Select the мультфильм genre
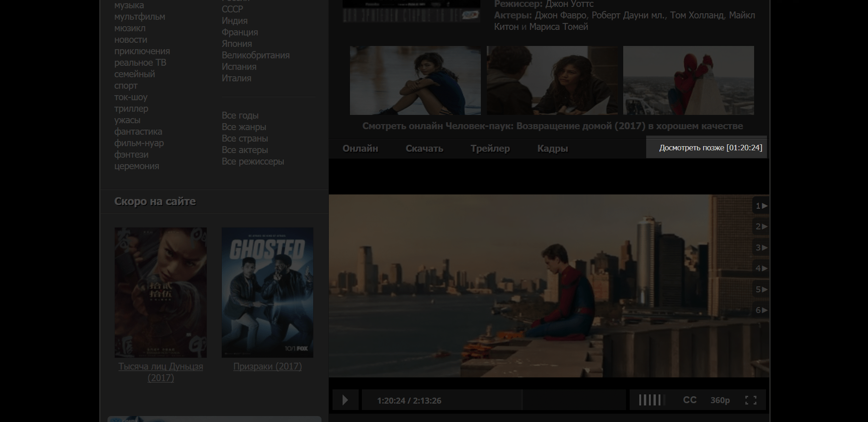The image size is (868, 422). coord(140,17)
